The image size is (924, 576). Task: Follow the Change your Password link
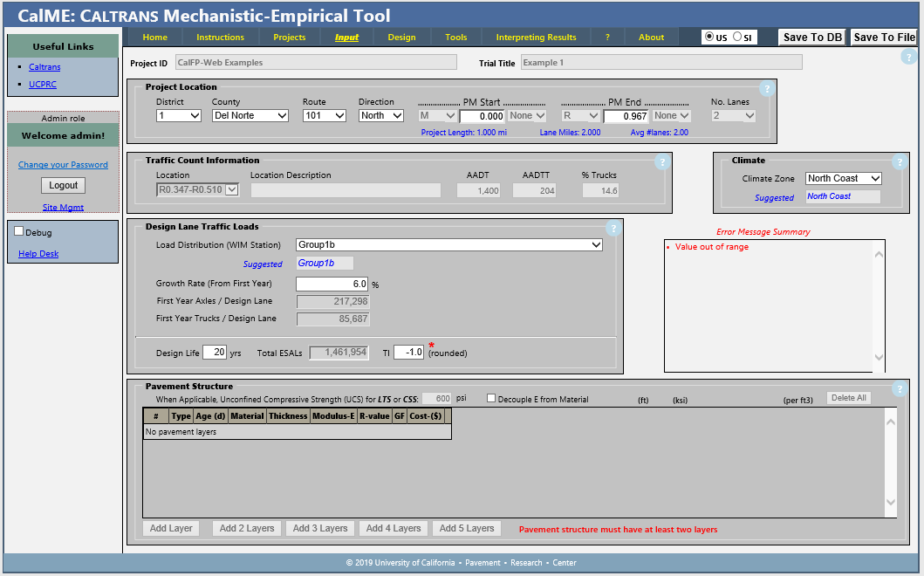[63, 165]
